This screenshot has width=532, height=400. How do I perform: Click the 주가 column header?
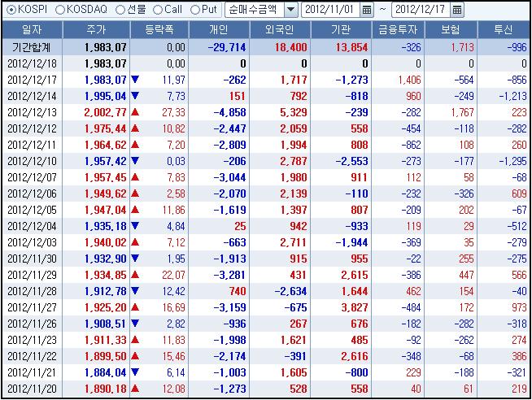(x=96, y=30)
